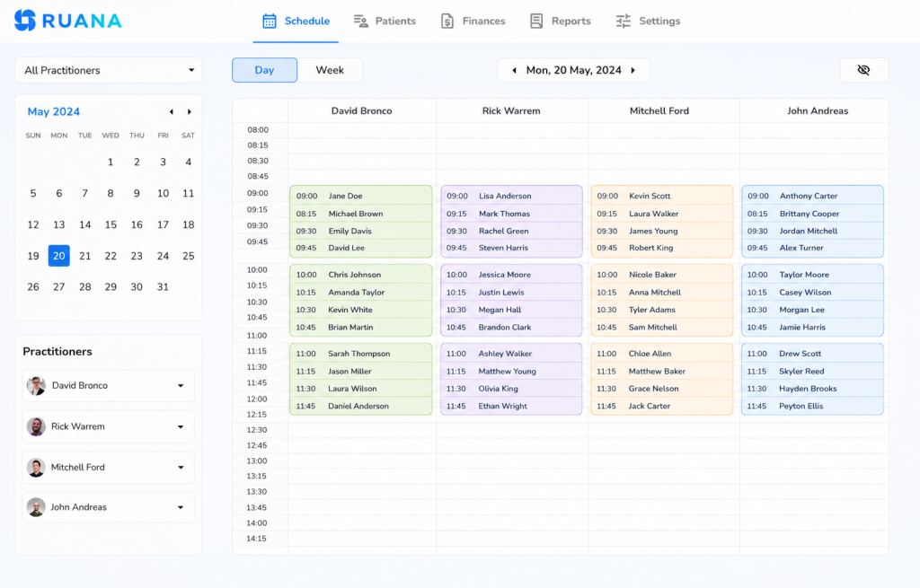Click the Patients list icon
The image size is (920, 588).
[x=360, y=22]
